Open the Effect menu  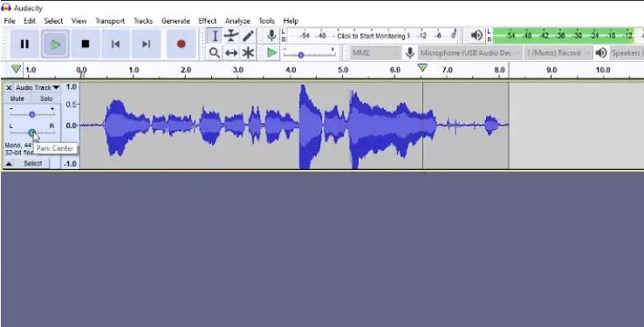tap(208, 21)
